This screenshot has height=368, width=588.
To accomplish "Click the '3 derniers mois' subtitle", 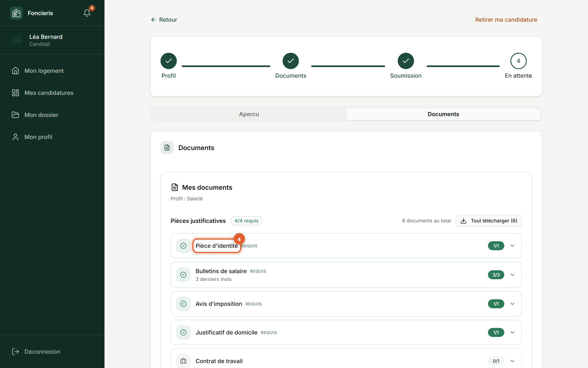I will [x=213, y=279].
